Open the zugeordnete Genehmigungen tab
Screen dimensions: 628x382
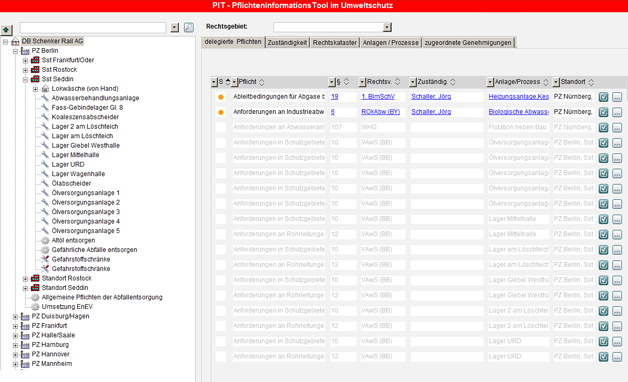coord(468,42)
